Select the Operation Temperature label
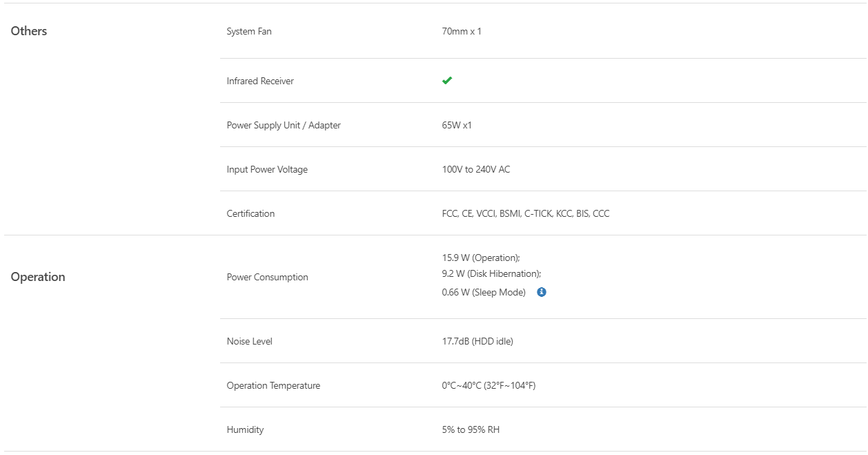 pos(273,385)
